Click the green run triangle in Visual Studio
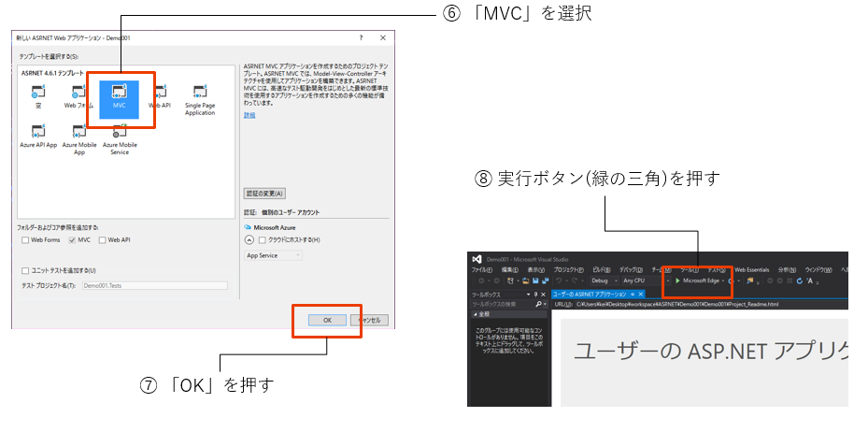 coord(677,281)
